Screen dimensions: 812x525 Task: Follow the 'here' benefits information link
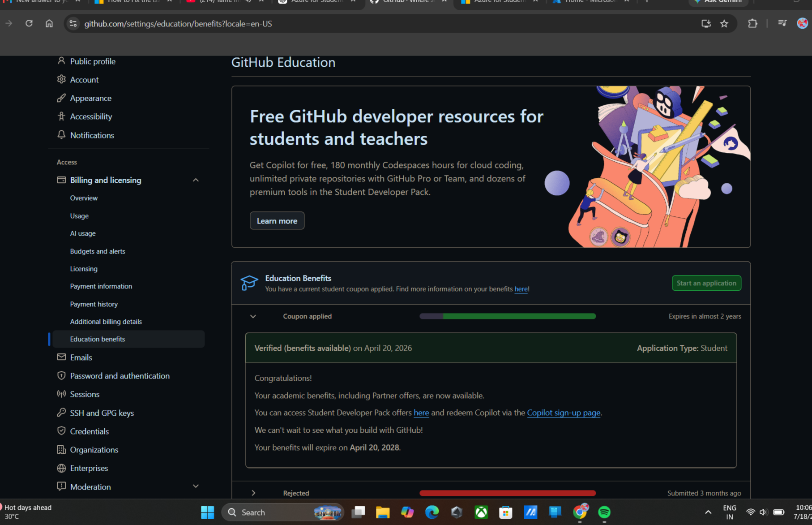[521, 289]
